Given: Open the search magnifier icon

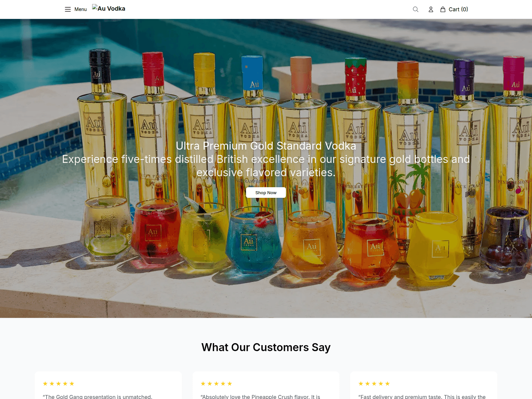Looking at the screenshot, I should tap(416, 9).
